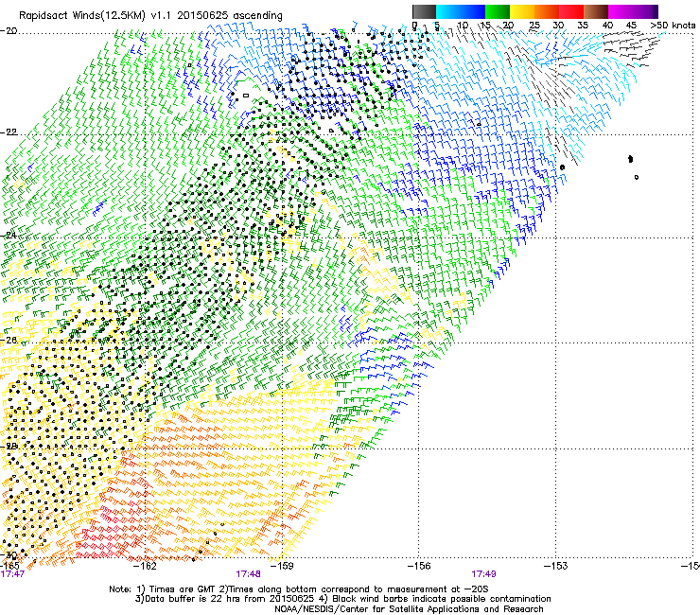The height and width of the screenshot is (615, 700).
Task: Select the brown 35-40 knots color bar segment
Action: coord(596,11)
